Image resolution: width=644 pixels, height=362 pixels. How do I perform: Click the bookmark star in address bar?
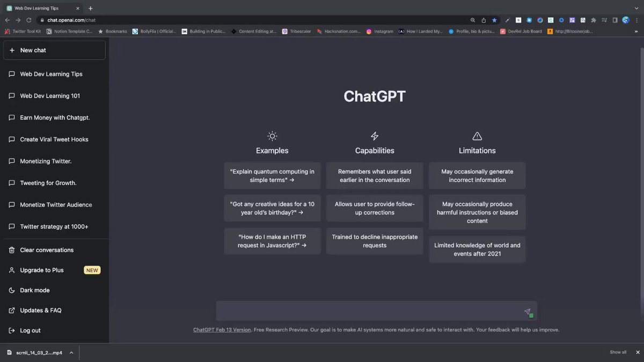[494, 20]
